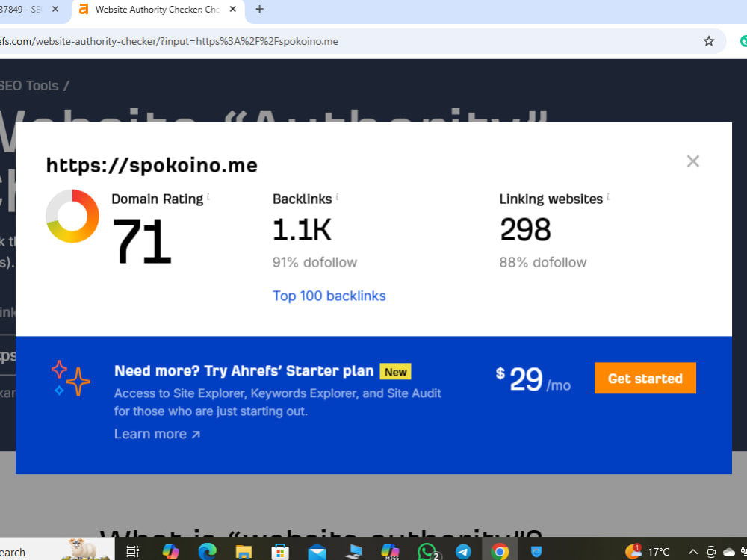This screenshot has width=747, height=560.
Task: Close the first SEO browser tab
Action: [x=55, y=10]
